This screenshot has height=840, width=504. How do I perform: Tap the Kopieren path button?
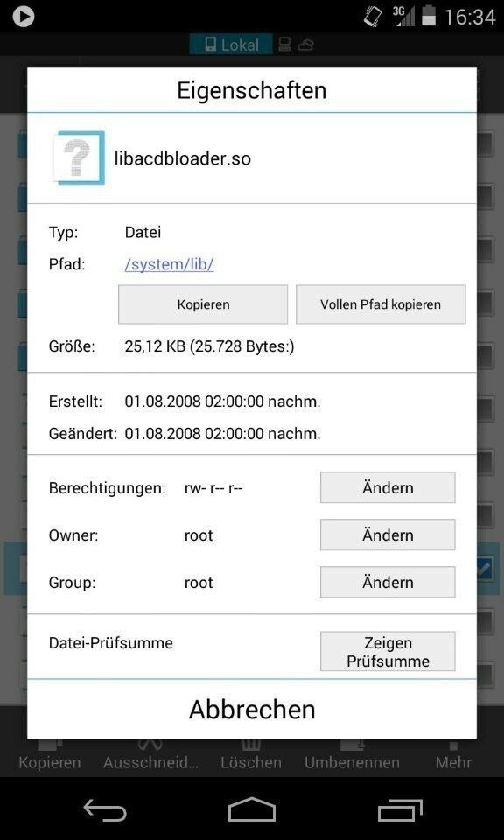coord(203,304)
